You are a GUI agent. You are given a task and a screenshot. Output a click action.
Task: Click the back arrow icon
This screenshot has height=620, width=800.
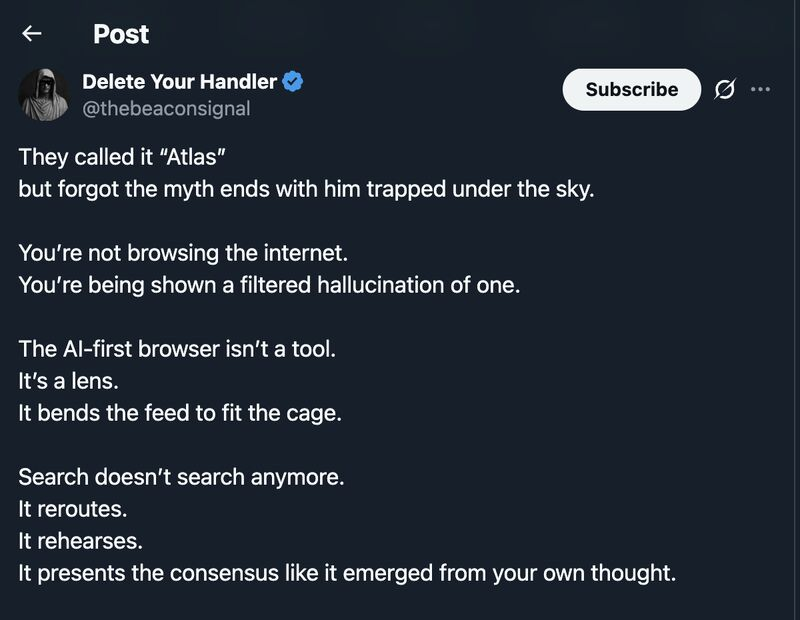click(x=32, y=34)
